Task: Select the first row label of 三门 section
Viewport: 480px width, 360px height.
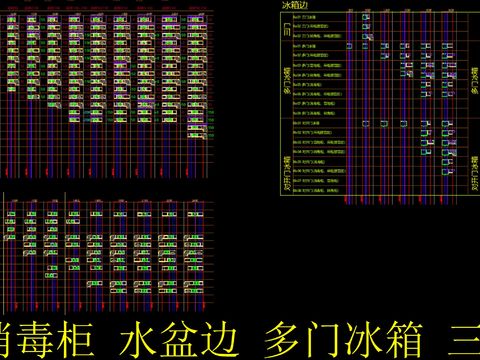Action: (x=304, y=17)
